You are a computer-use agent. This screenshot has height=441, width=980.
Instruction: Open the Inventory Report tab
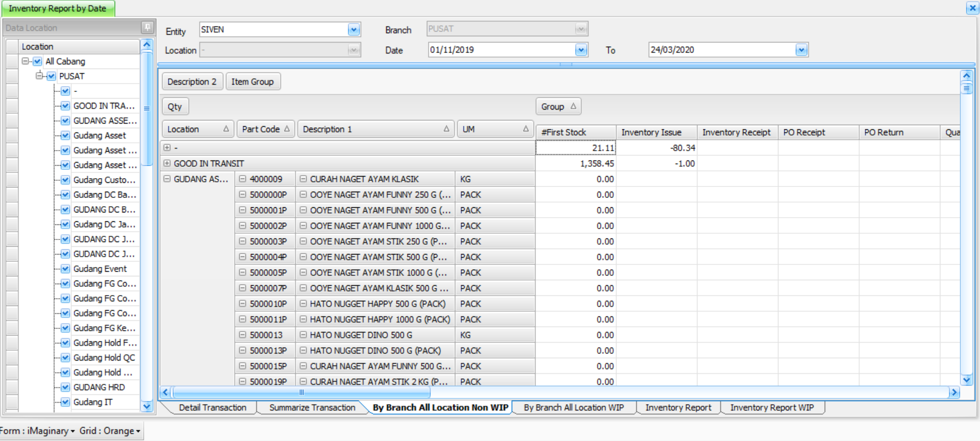pos(678,408)
